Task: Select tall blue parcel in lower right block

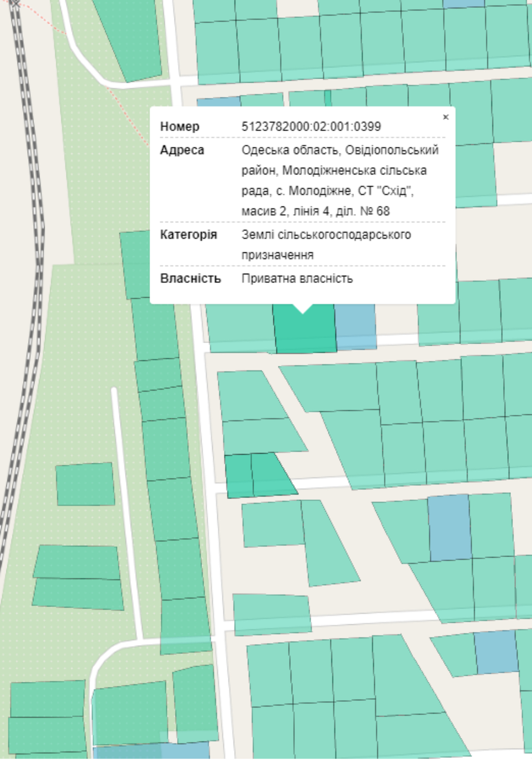Action: coord(449,527)
